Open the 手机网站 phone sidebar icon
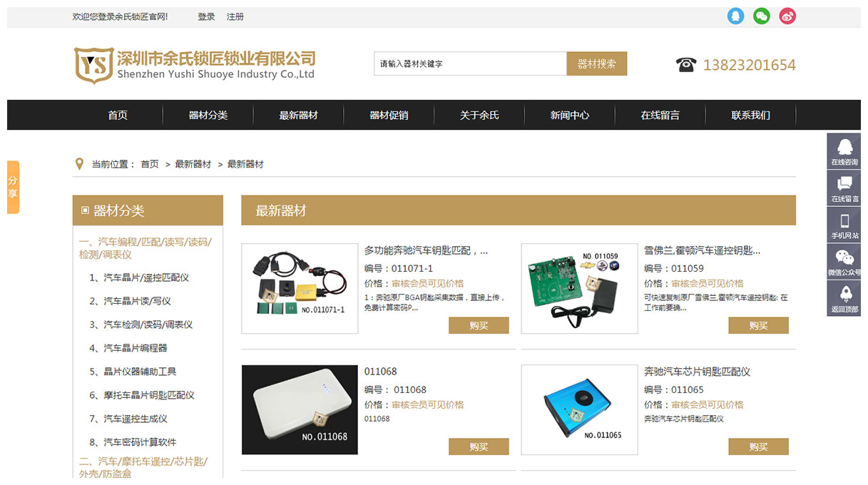 844,225
